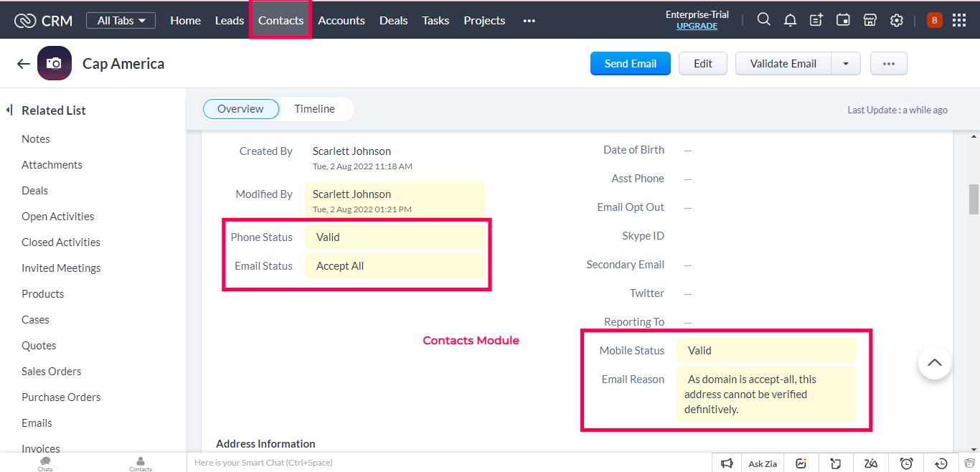Click the Smart Chat input field

click(448, 463)
